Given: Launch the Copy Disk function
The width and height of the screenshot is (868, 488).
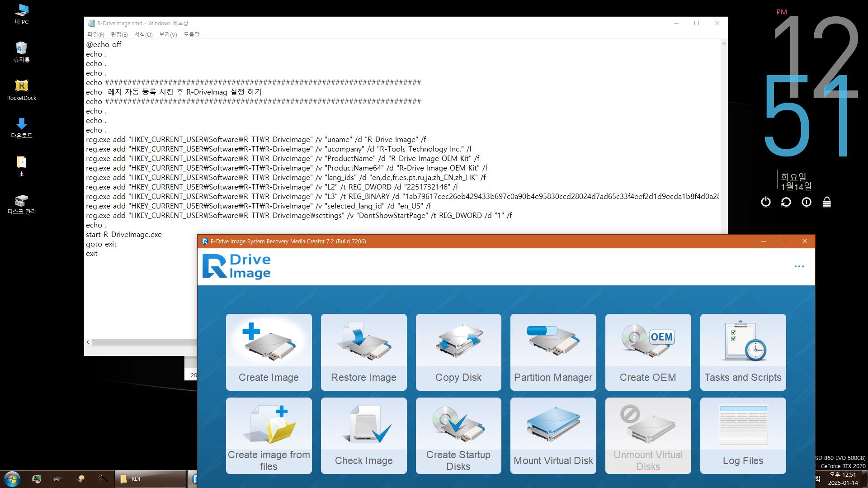Looking at the screenshot, I should (x=458, y=352).
